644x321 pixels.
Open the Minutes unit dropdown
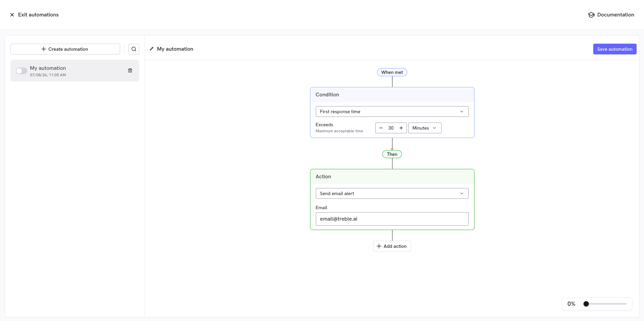[x=425, y=128]
